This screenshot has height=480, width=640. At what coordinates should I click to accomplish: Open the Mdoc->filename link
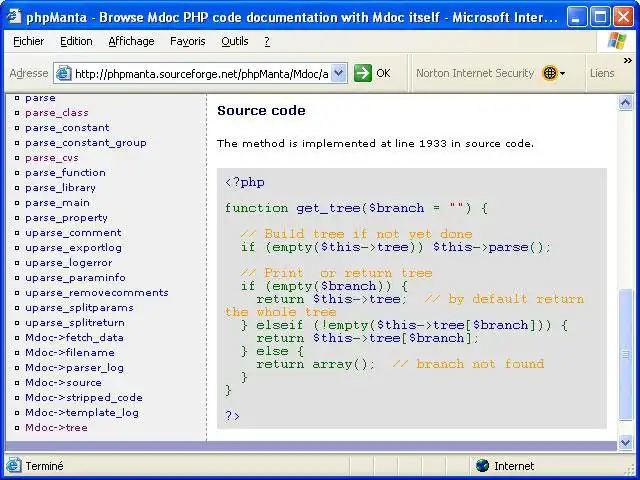tap(70, 353)
